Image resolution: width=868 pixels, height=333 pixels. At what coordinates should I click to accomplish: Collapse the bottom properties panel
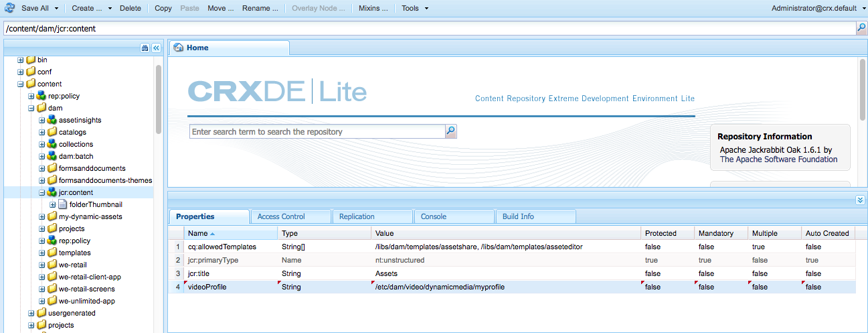pos(860,200)
